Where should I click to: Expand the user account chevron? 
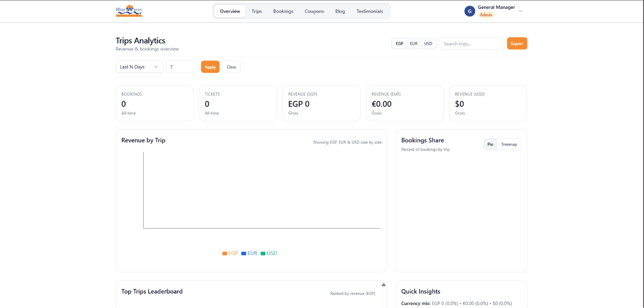520,11
